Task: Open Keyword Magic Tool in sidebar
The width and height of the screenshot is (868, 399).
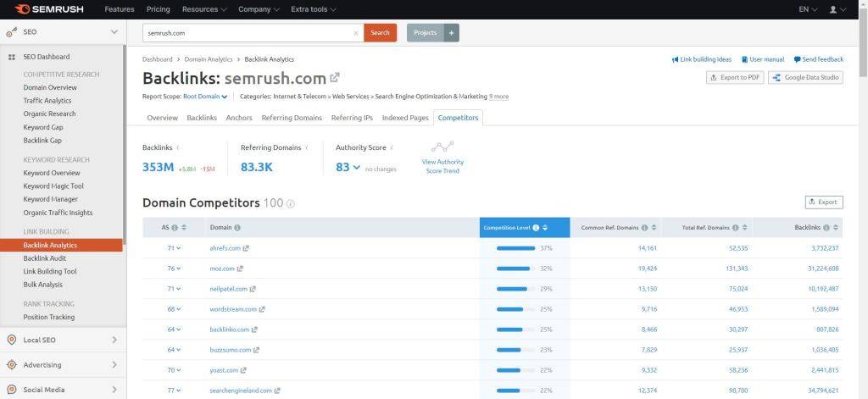Action: 53,186
